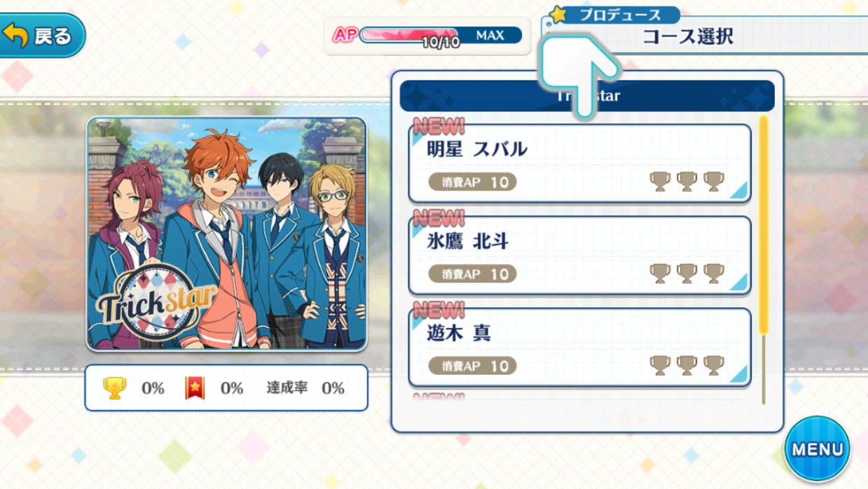Click the yellow course list scrollbar
Screen dimensions: 868x489
(x=764, y=226)
